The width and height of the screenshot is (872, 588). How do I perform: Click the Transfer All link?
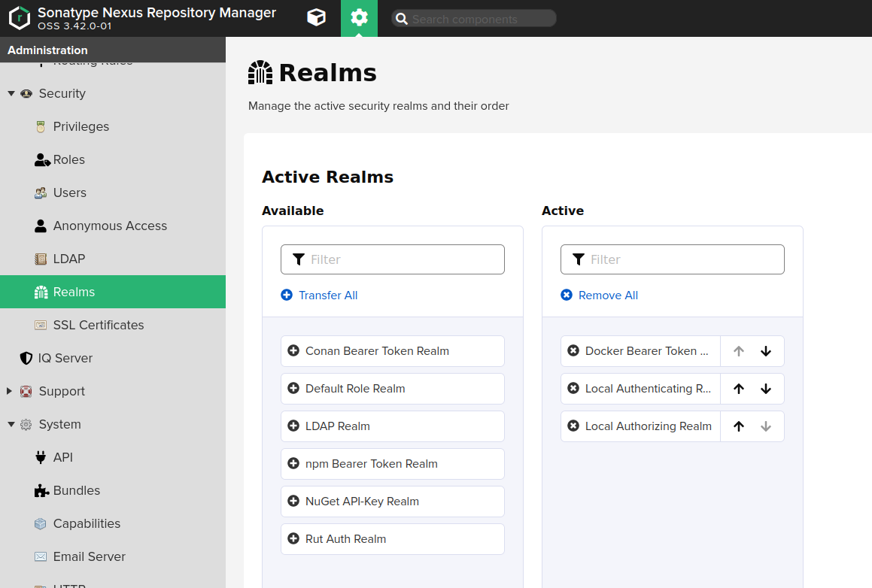(x=319, y=295)
